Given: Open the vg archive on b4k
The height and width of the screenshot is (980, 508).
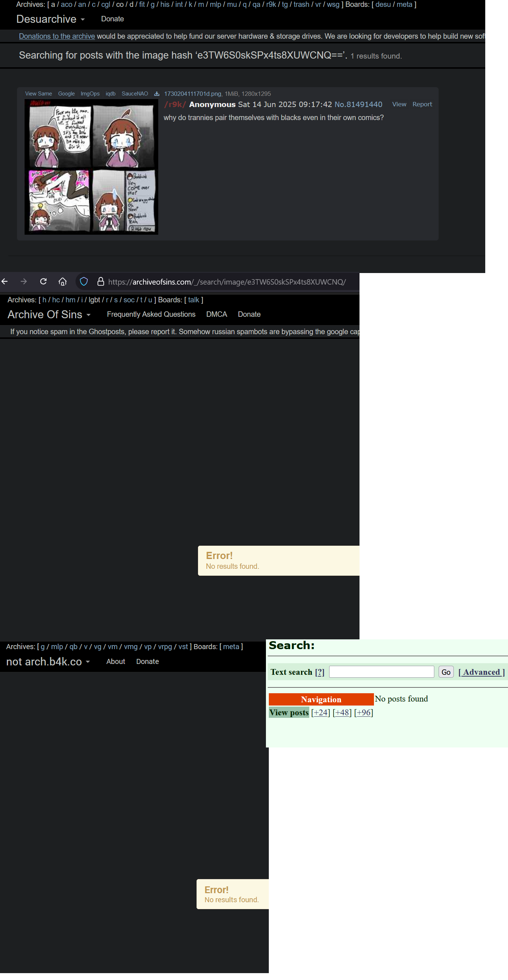Looking at the screenshot, I should [x=98, y=647].
